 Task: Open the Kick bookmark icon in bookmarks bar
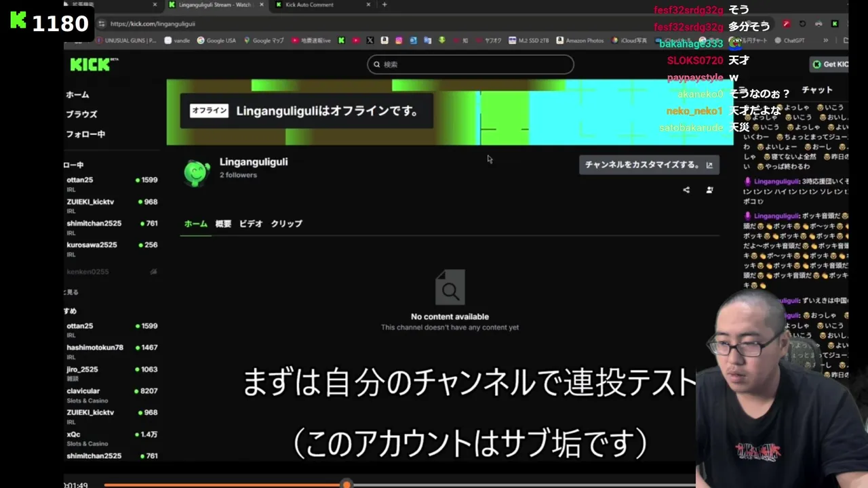coord(342,41)
